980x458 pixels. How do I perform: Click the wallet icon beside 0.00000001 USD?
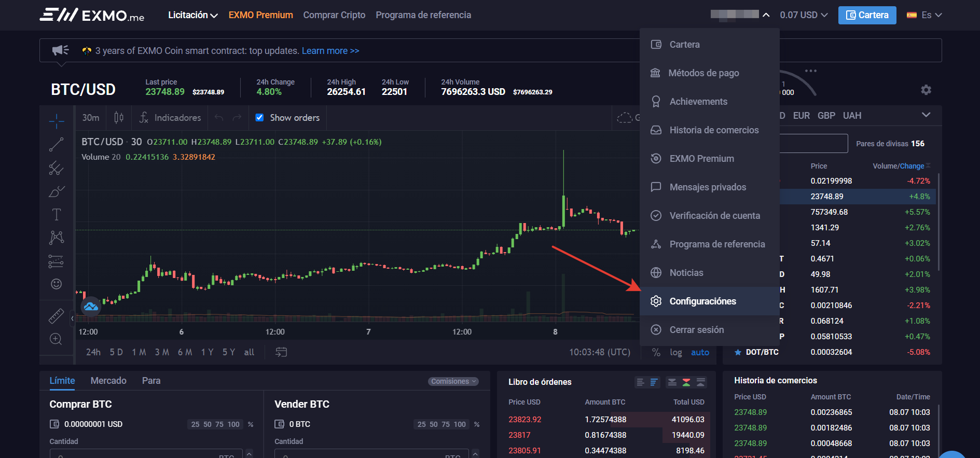point(54,424)
